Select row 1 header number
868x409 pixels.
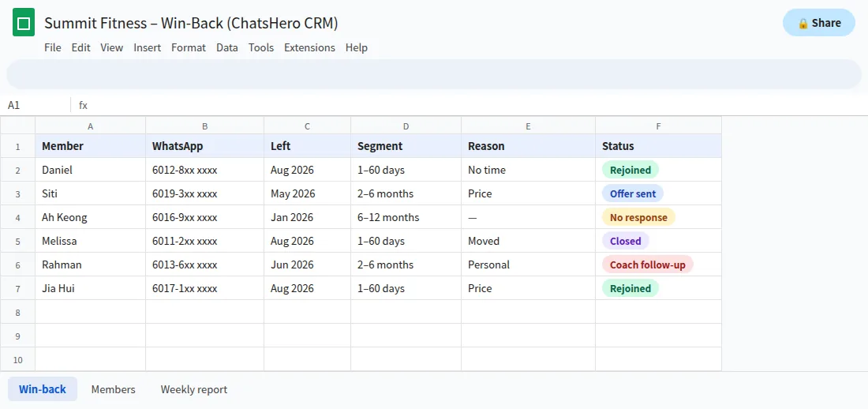click(17, 146)
